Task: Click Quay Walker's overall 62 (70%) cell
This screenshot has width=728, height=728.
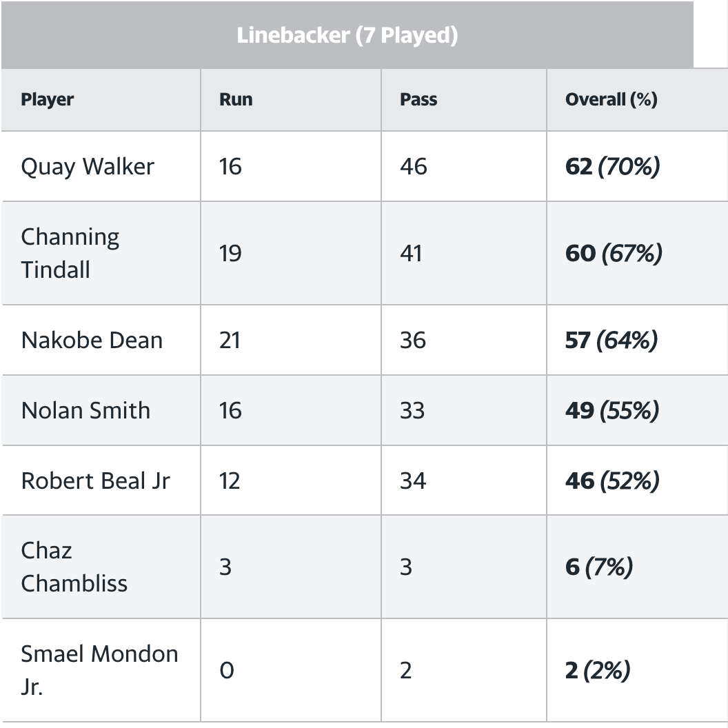Action: (612, 166)
